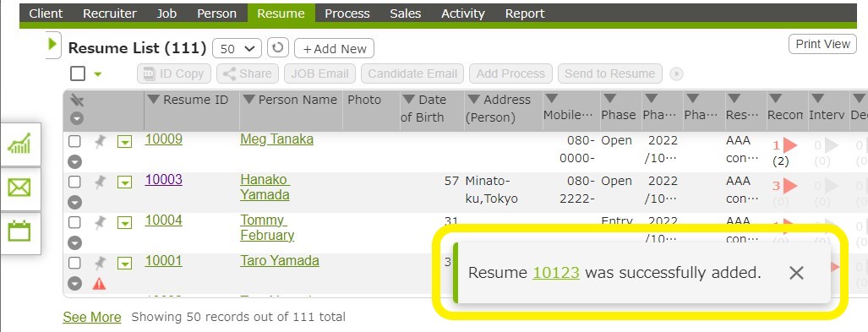Open header row circle dropdown
Image resolution: width=868 pixels, height=332 pixels.
coord(77,118)
